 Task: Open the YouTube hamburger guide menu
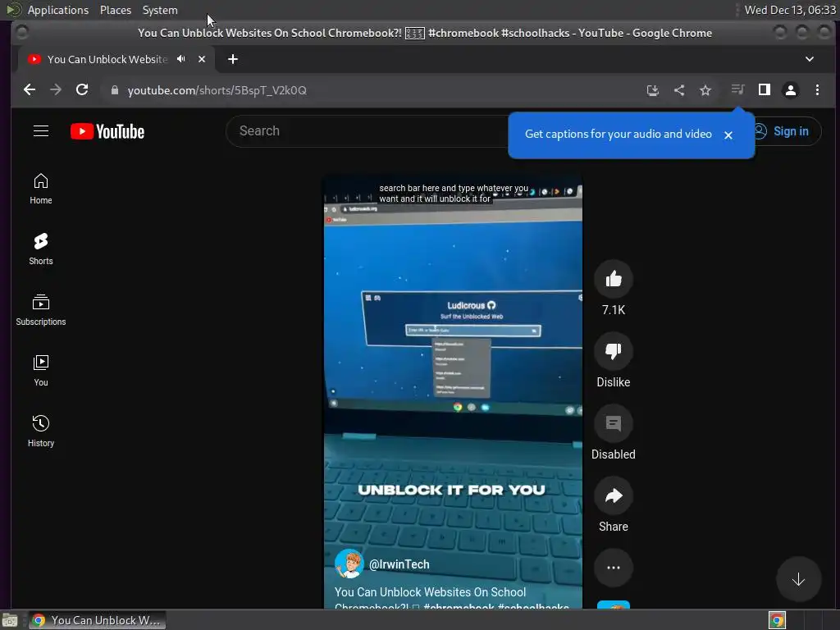click(x=41, y=131)
